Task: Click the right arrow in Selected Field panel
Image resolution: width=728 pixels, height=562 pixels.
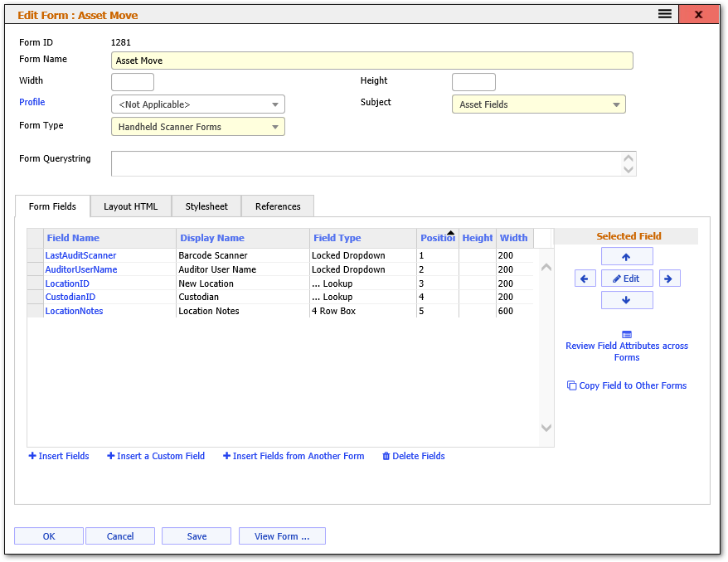Action: click(669, 278)
